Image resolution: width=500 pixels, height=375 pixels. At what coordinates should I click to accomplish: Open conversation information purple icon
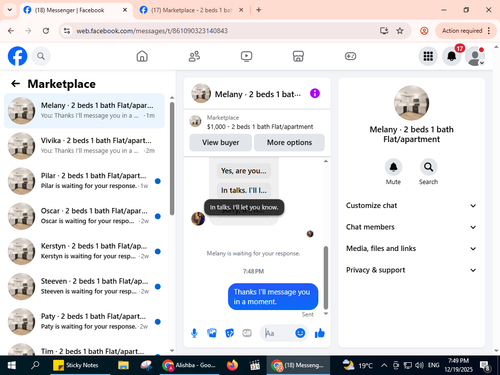[315, 93]
